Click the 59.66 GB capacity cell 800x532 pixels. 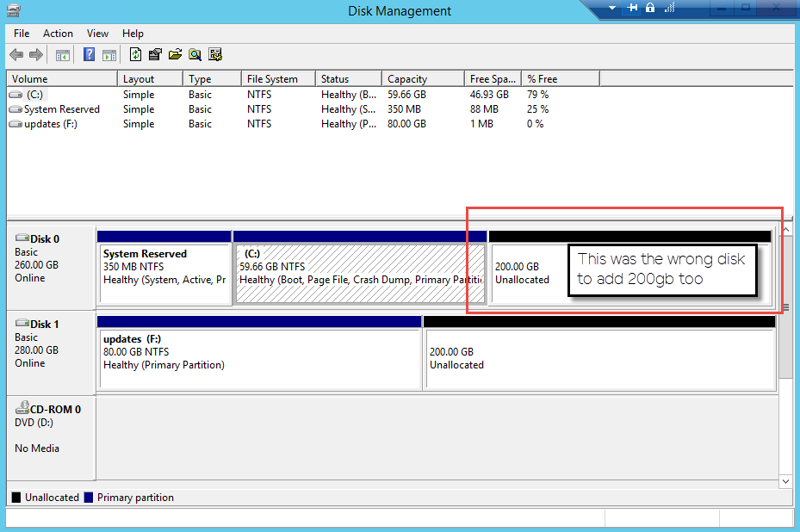(406, 95)
